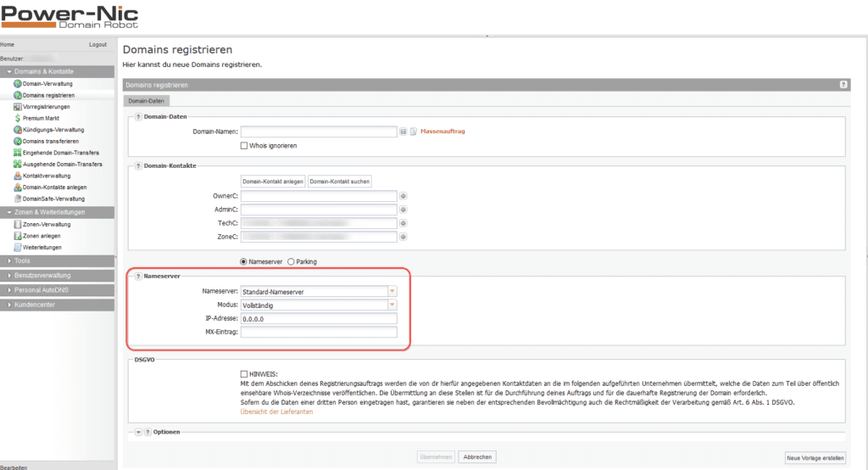This screenshot has width=868, height=470.
Task: Open the Domains transferieren sidebar icon
Action: click(18, 142)
